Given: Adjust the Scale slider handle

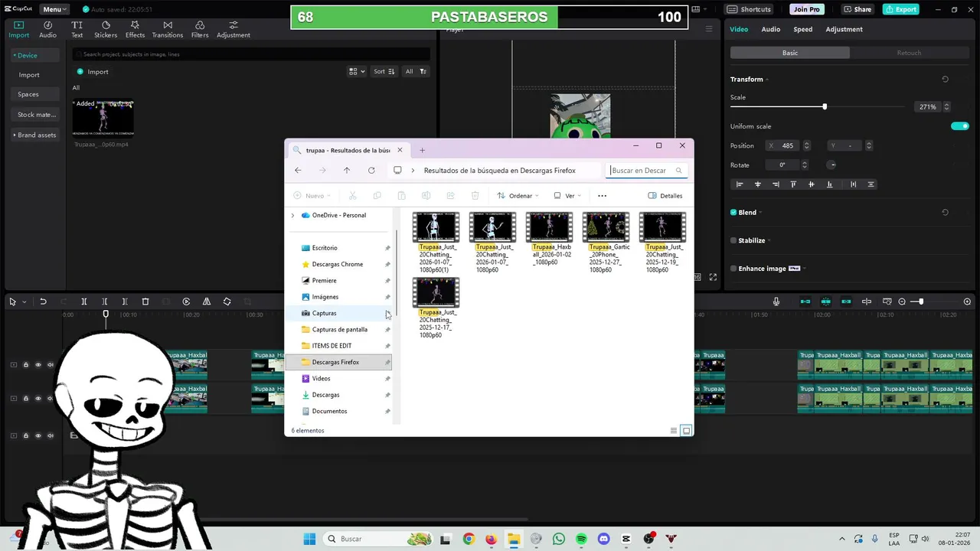Looking at the screenshot, I should [825, 107].
